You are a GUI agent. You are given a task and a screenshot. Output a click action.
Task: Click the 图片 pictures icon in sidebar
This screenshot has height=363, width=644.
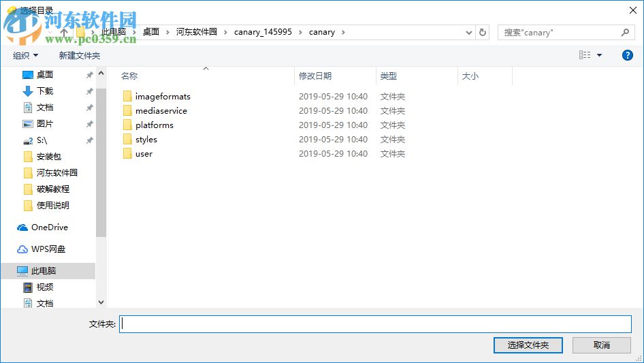pos(27,124)
